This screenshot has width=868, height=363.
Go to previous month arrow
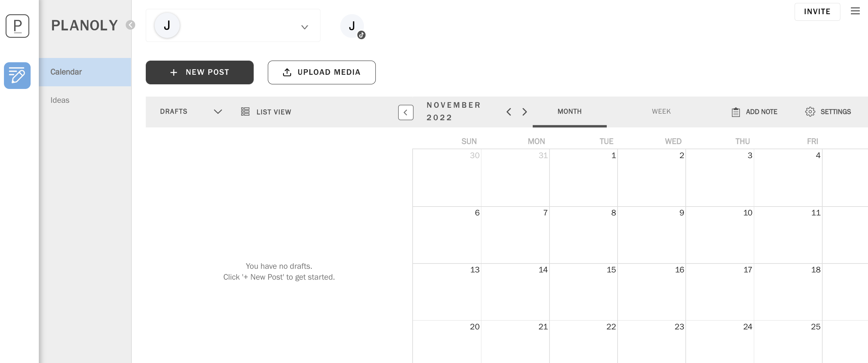pos(509,112)
